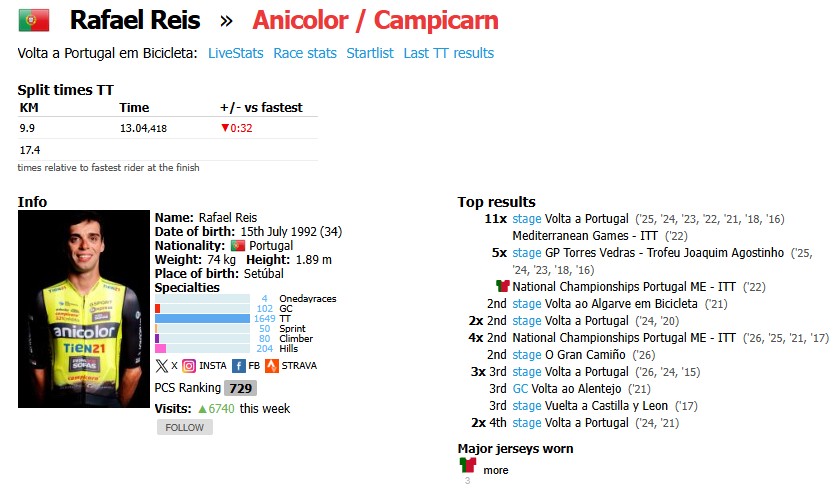Open the Anicolor / Campicarn team page

[375, 20]
